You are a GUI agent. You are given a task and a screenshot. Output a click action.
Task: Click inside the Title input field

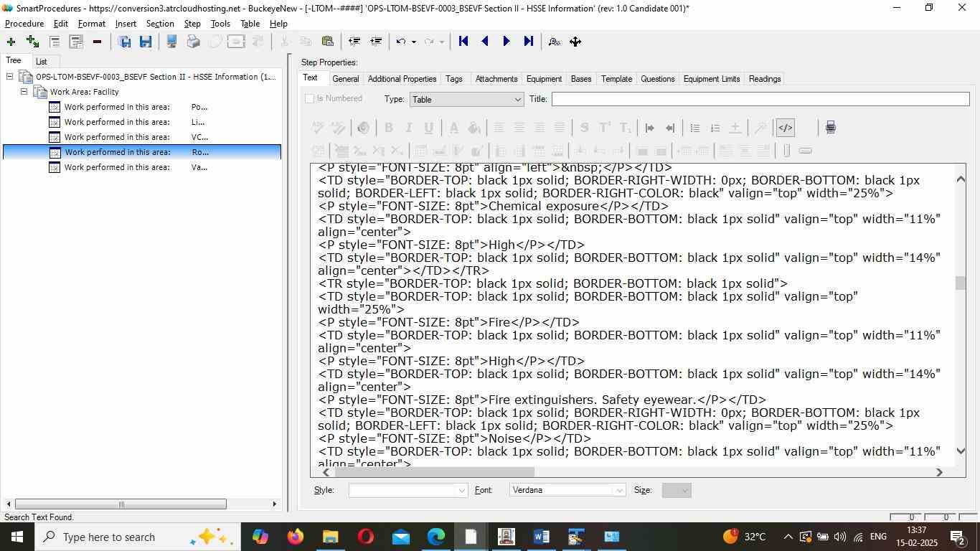[x=760, y=99]
